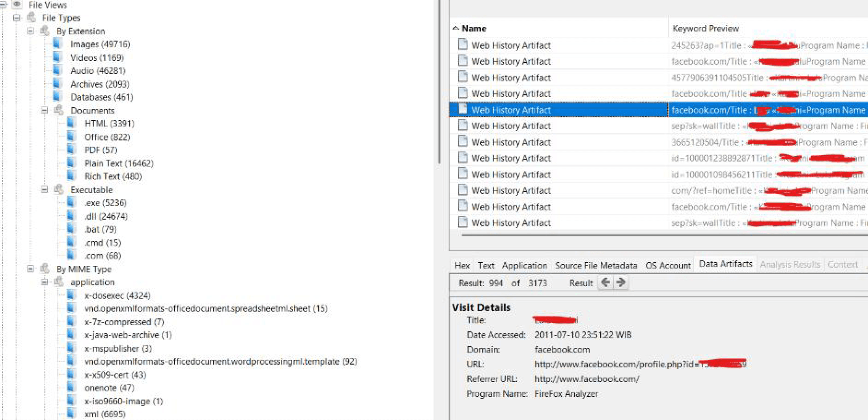Select artifact row with com/?ref=home preview
The image size is (868, 420).
pyautogui.click(x=659, y=190)
